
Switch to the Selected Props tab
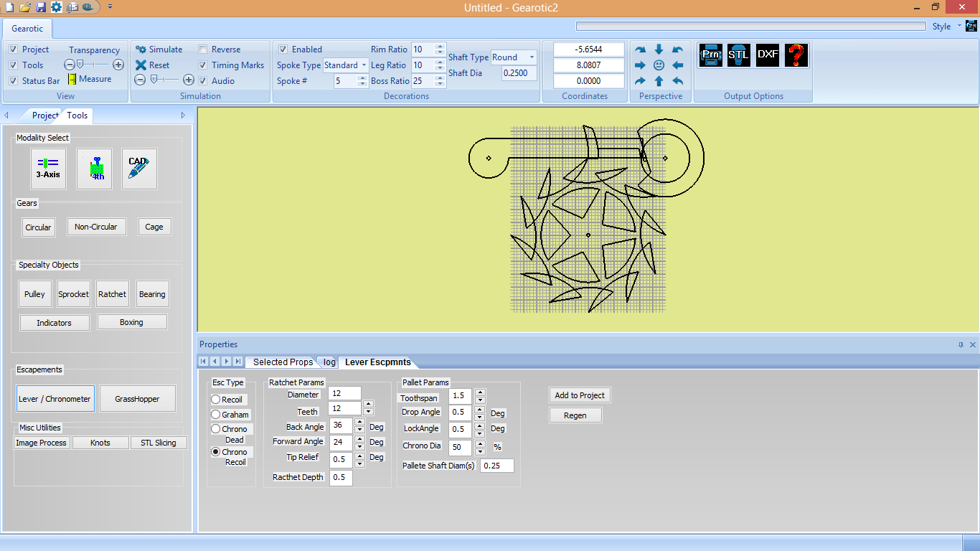(283, 362)
